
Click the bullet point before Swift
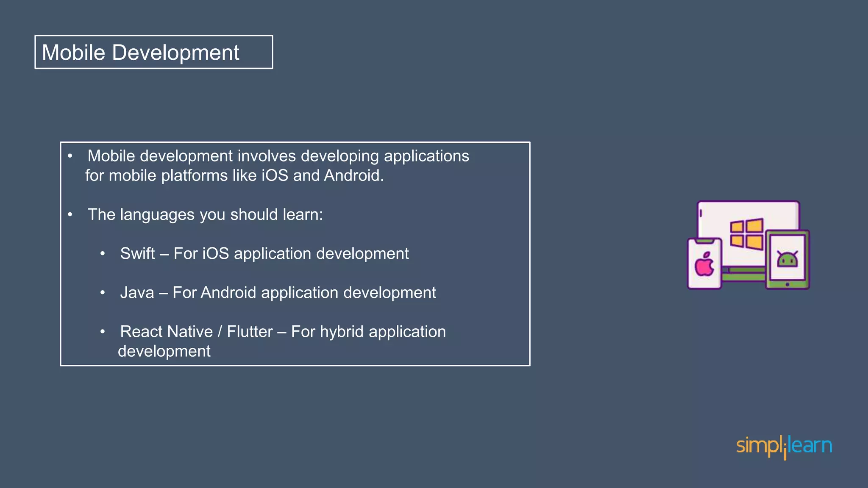pyautogui.click(x=103, y=254)
